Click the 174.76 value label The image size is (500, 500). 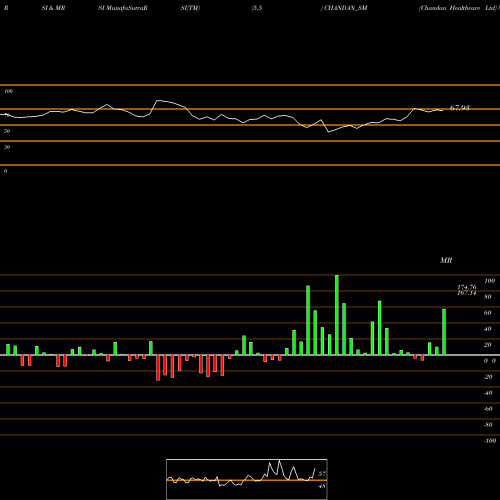point(467,287)
